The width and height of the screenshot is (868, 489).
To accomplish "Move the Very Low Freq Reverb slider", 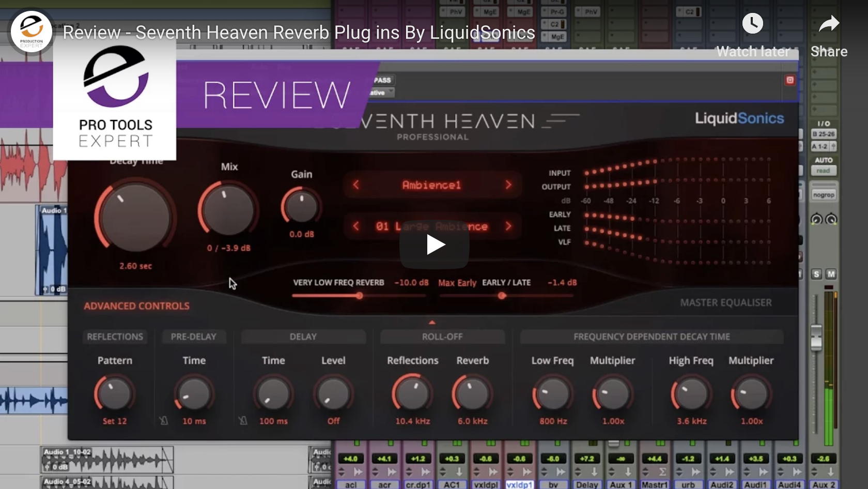I will tap(359, 296).
